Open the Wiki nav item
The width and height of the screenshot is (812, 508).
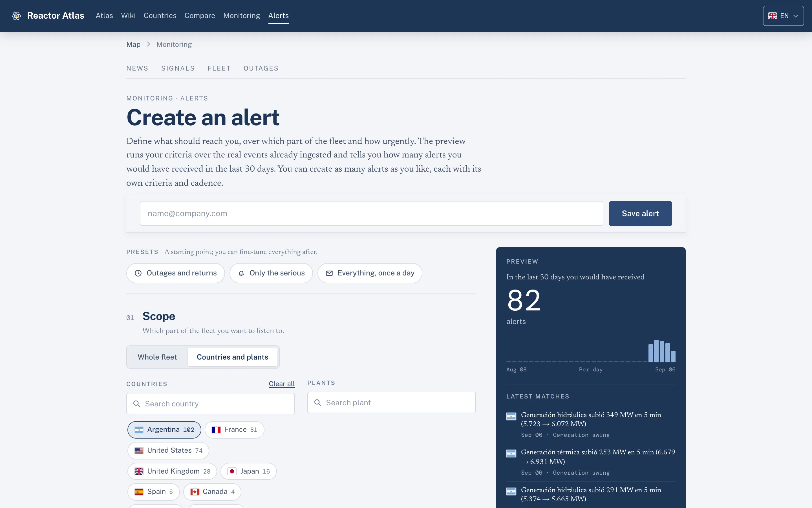128,16
